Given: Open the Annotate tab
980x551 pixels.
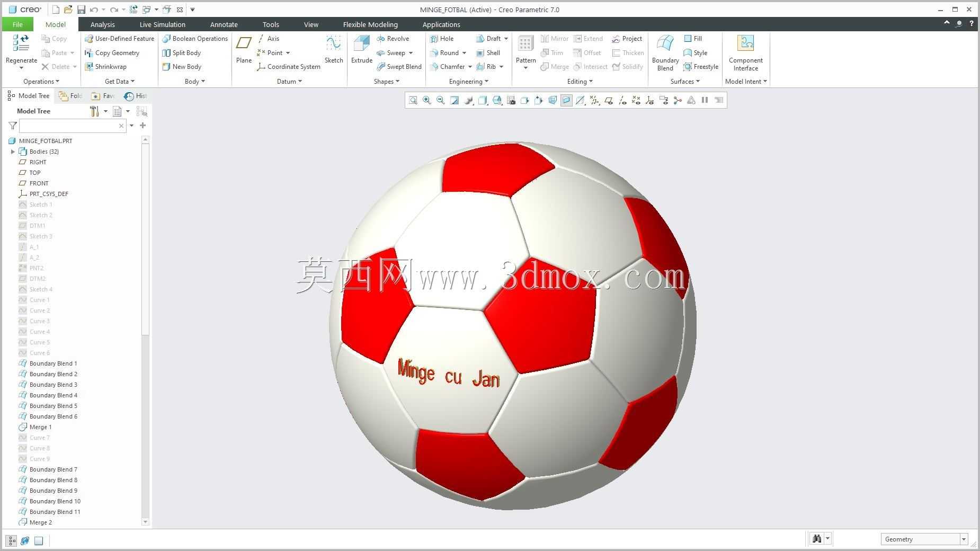Looking at the screenshot, I should (x=224, y=24).
